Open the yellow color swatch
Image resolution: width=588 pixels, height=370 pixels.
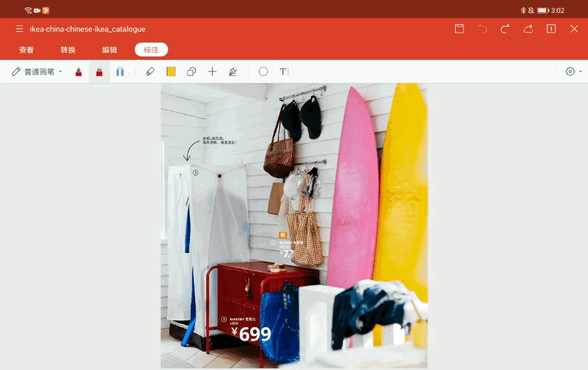171,71
